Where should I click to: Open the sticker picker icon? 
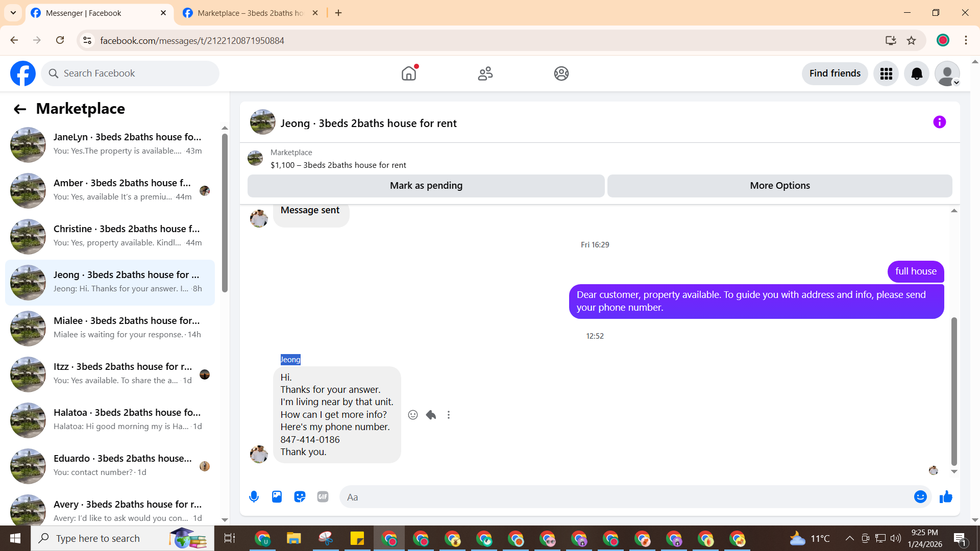click(300, 497)
